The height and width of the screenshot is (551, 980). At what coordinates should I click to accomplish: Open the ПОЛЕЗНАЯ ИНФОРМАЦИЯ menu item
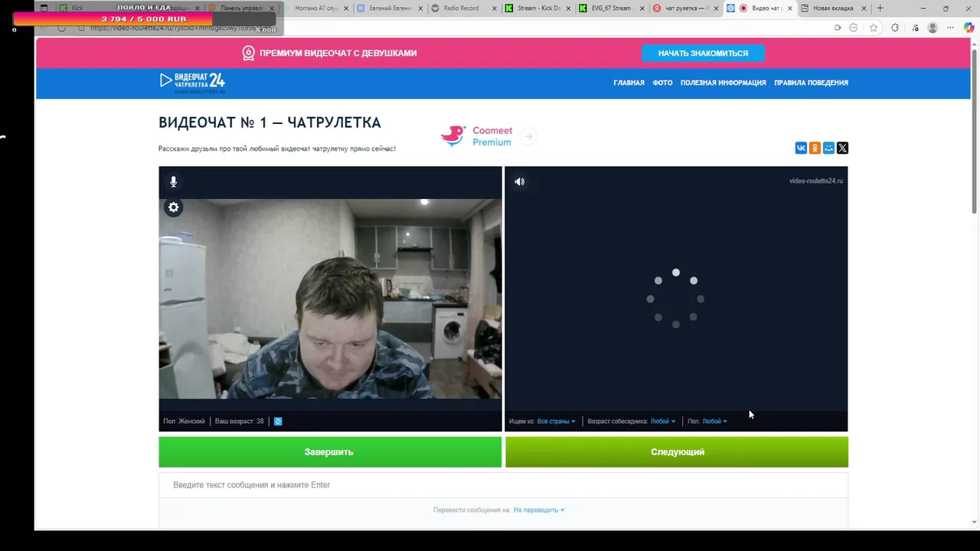click(x=723, y=83)
